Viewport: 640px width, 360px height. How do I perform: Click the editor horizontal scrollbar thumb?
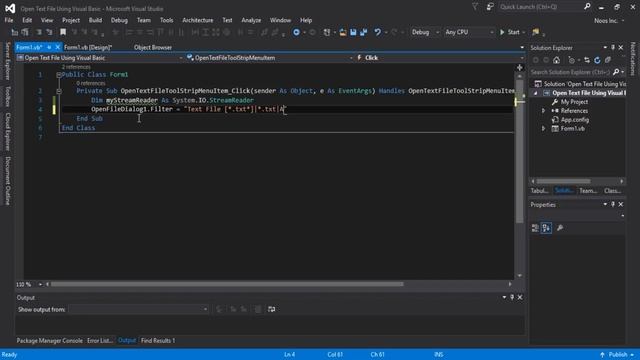point(227,284)
